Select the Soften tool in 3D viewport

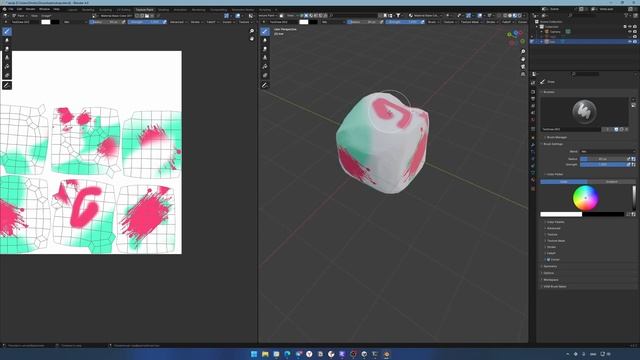(x=265, y=40)
